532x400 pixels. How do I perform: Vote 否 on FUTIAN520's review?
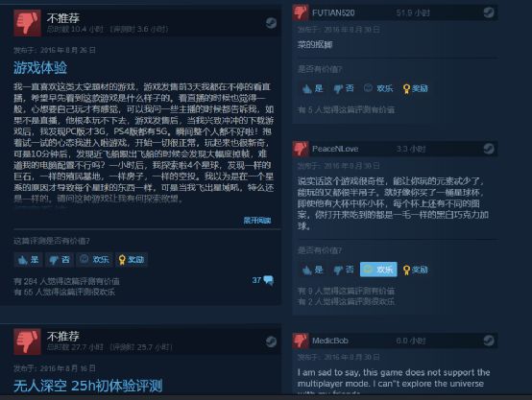(344, 88)
